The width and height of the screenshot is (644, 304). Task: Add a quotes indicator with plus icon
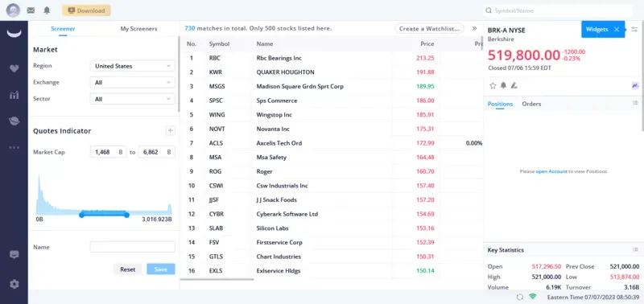(171, 131)
